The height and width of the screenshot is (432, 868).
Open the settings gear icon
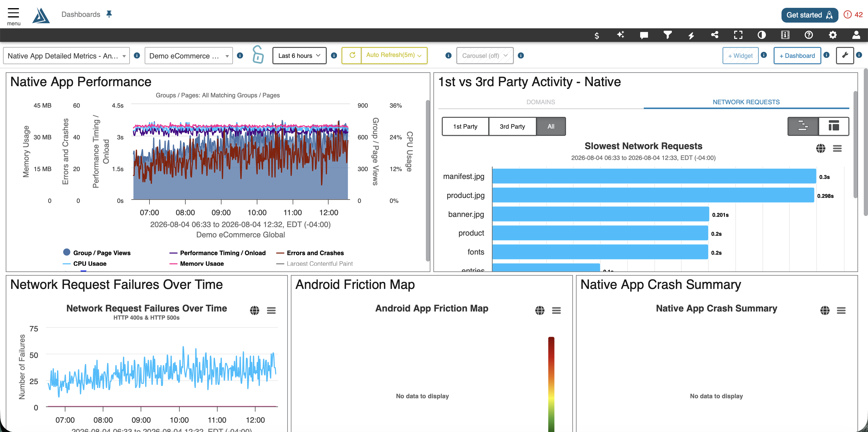833,35
